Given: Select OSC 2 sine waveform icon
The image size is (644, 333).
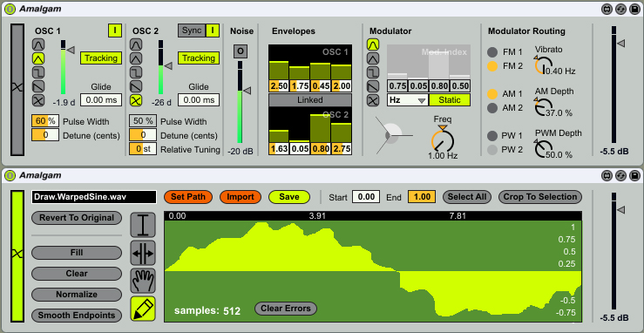Looking at the screenshot, I should point(136,44).
